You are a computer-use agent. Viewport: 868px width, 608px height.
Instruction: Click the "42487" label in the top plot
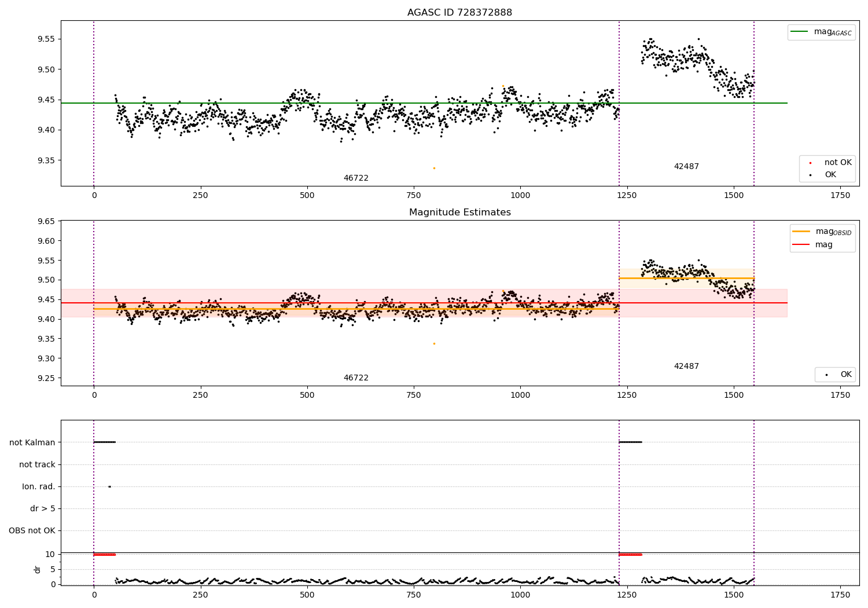(686, 167)
